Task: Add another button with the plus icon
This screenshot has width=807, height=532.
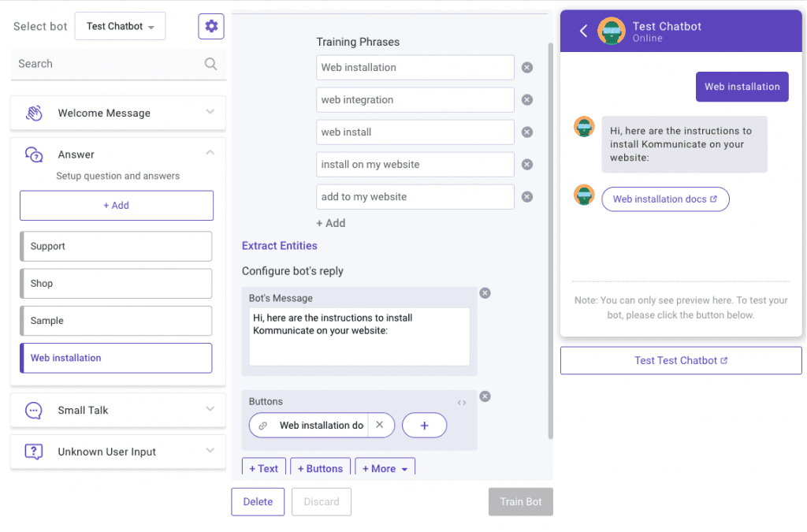Action: (424, 426)
